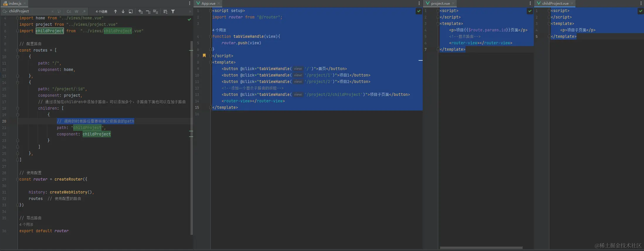Click bookmark icon on App.vue line 7

point(204,55)
